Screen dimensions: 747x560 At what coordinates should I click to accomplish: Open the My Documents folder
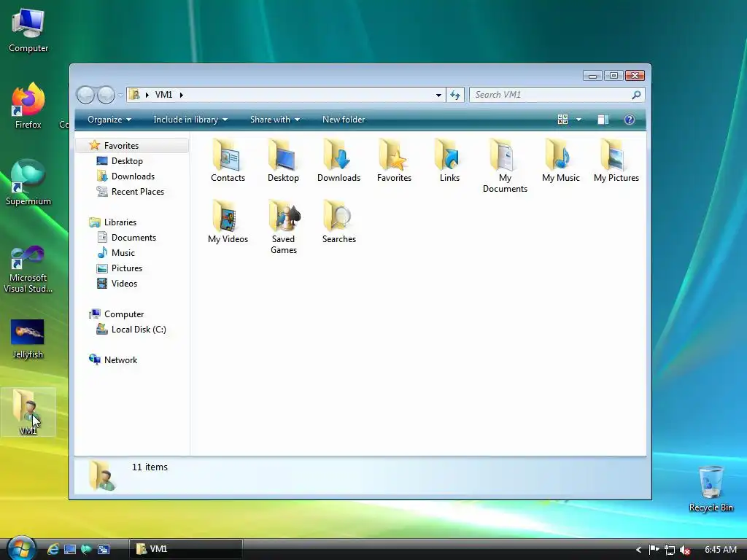505,166
